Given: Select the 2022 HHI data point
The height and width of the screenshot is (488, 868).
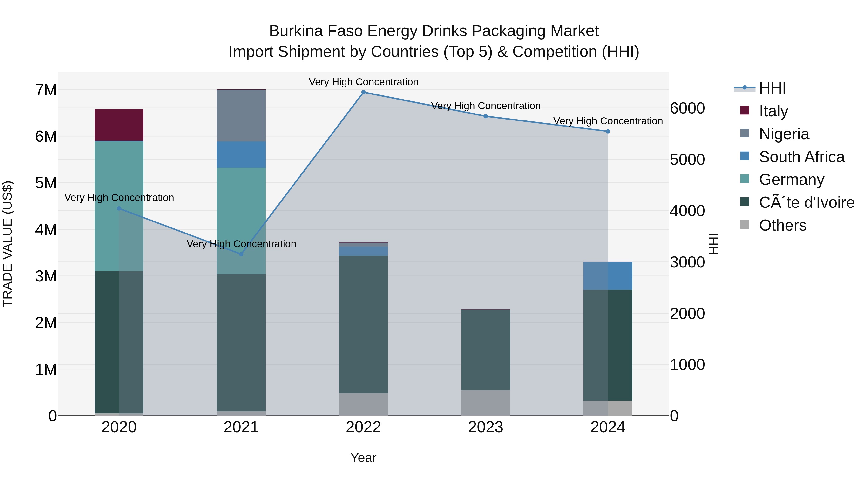Looking at the screenshot, I should point(364,92).
